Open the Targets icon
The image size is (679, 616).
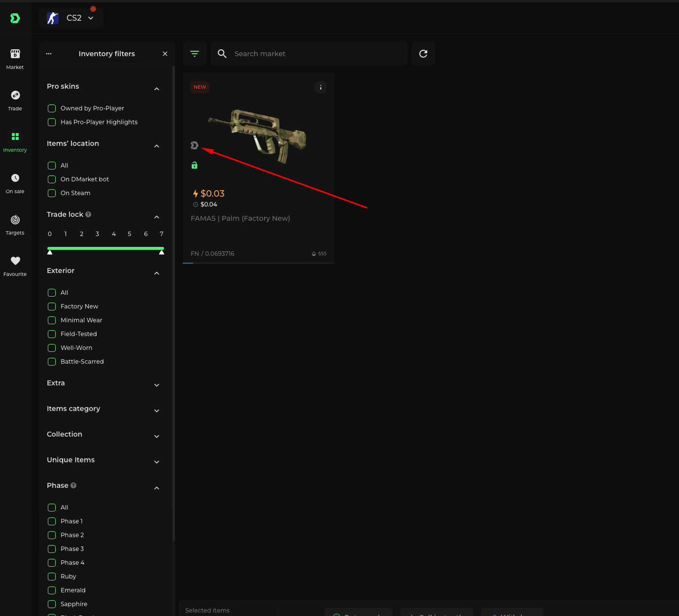pos(15,219)
